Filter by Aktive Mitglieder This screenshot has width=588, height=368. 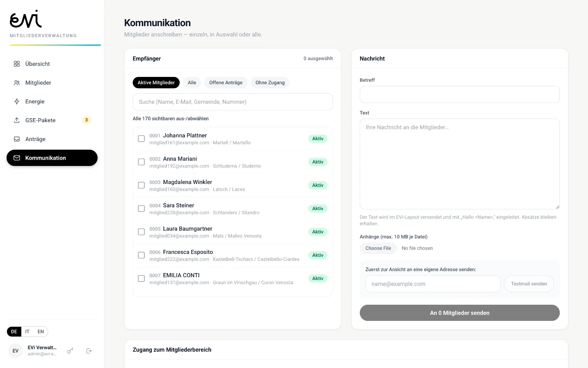156,83
